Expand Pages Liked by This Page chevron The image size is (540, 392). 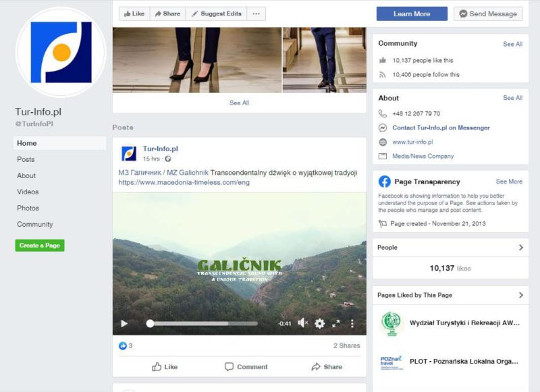(x=520, y=295)
